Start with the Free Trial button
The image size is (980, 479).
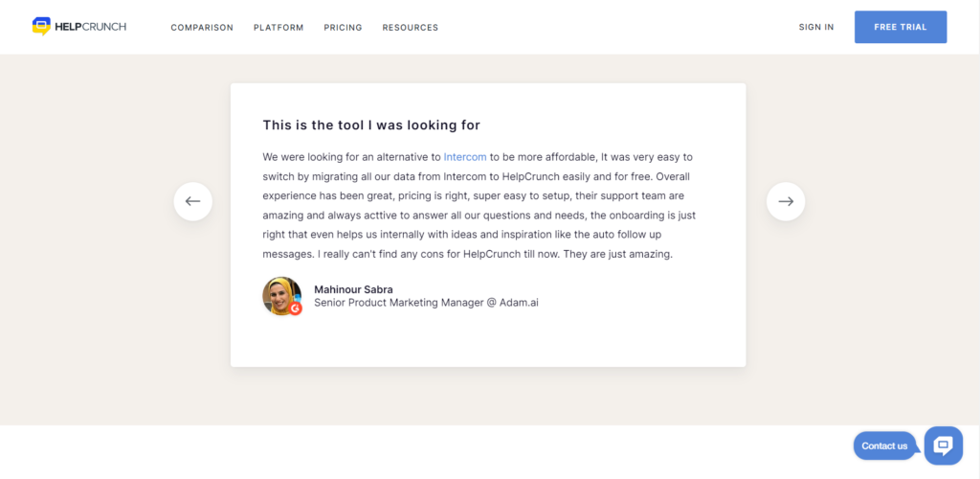pyautogui.click(x=901, y=27)
